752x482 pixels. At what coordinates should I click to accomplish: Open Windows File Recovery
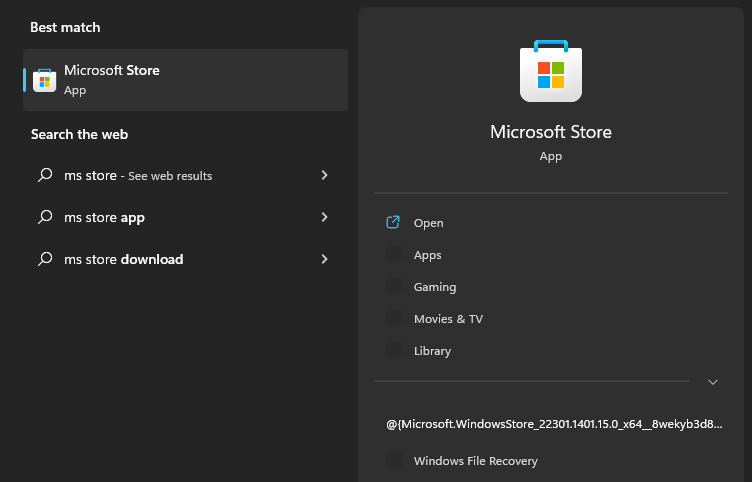pyautogui.click(x=551, y=461)
